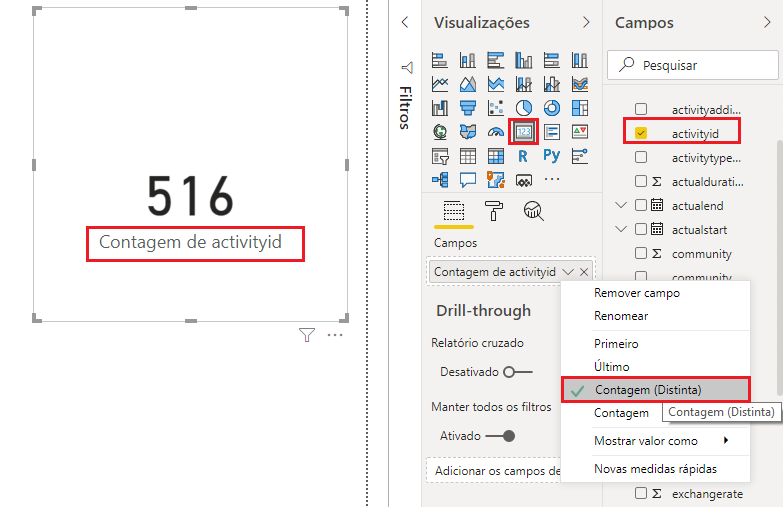Viewport: 783px width, 507px height.
Task: Select the waterfall chart visualization
Action: (x=439, y=108)
